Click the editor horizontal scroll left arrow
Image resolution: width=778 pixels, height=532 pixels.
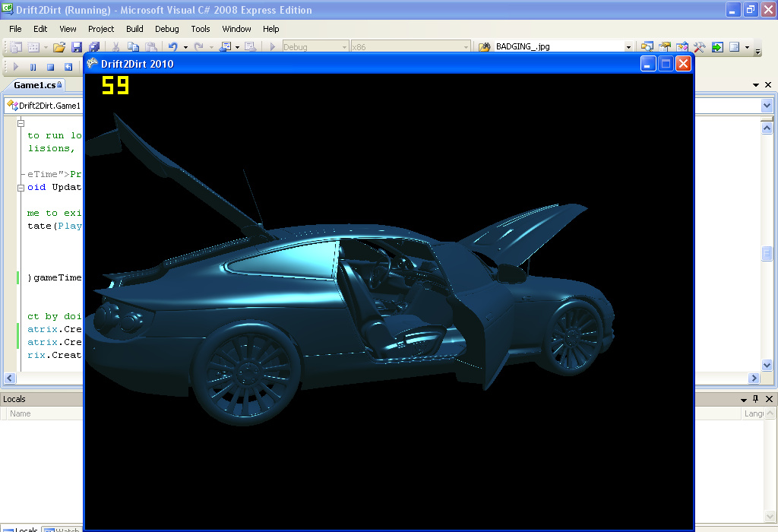(9, 378)
